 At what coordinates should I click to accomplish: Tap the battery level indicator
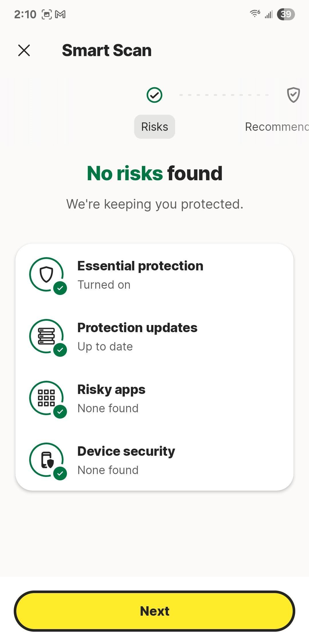click(x=286, y=14)
